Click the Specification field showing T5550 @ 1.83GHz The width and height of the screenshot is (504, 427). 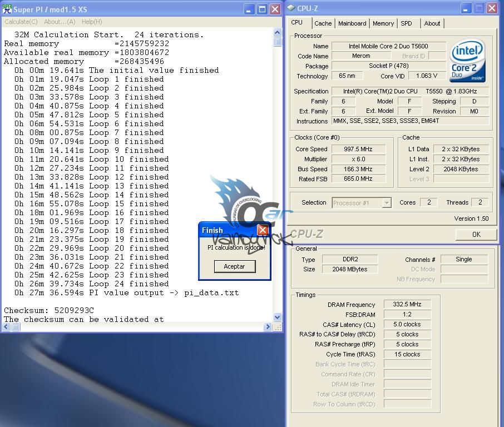pos(410,91)
